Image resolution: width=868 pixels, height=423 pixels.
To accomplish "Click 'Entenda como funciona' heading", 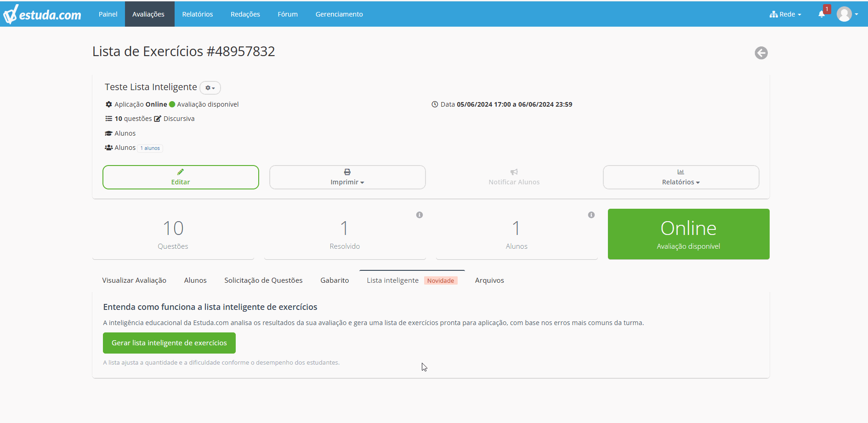I will (210, 307).
